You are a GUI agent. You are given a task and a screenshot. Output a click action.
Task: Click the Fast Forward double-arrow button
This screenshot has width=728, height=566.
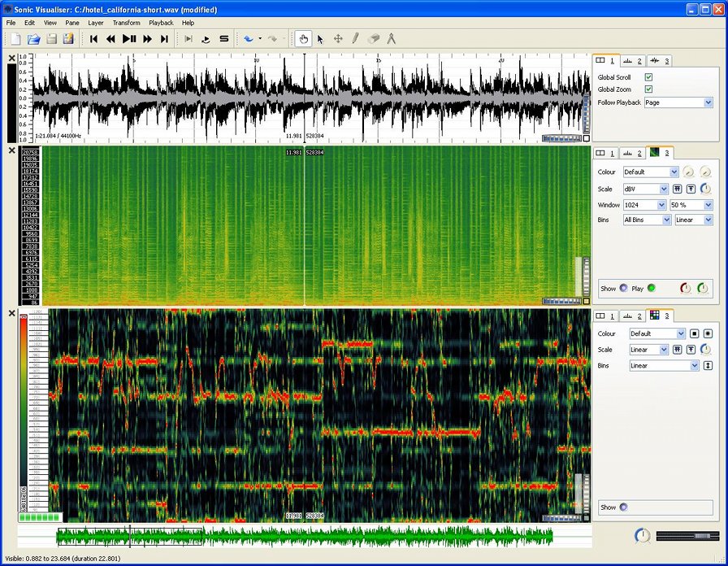147,39
